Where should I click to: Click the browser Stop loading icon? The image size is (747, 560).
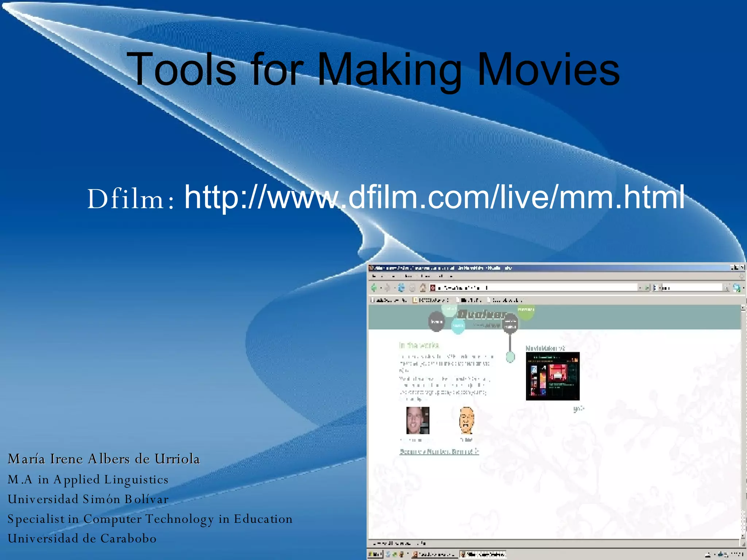click(x=412, y=288)
